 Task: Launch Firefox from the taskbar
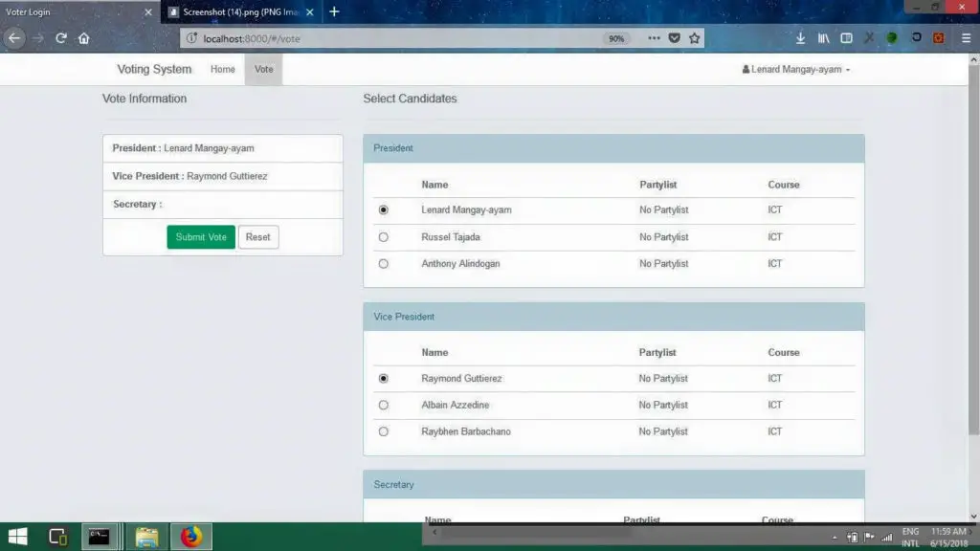pos(189,537)
